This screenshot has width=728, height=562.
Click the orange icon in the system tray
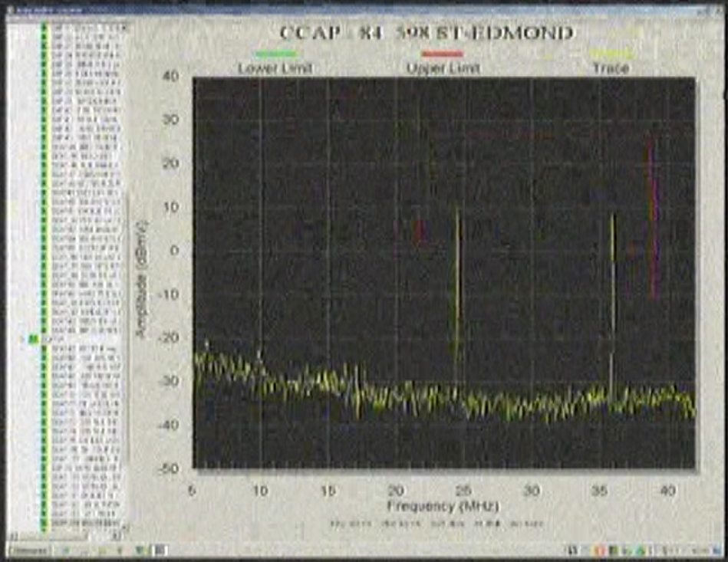pyautogui.click(x=599, y=550)
